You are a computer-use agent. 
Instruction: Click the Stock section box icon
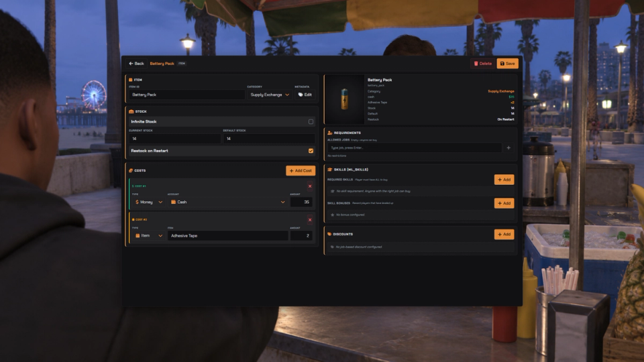[131, 112]
